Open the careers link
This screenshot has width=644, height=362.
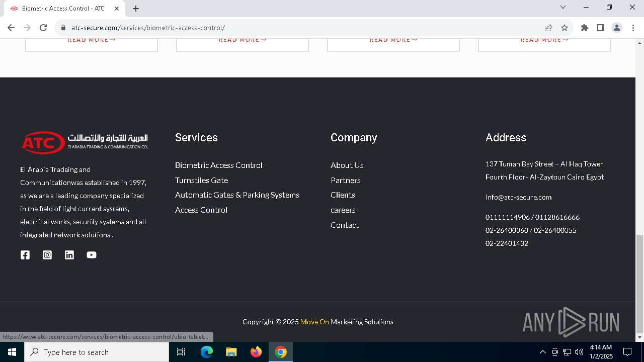click(x=343, y=210)
